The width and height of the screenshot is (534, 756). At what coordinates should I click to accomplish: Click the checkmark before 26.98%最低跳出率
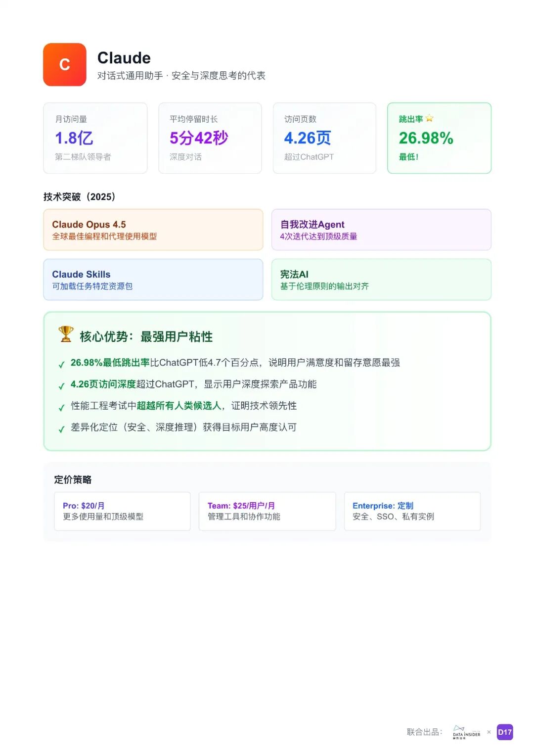coord(62,365)
